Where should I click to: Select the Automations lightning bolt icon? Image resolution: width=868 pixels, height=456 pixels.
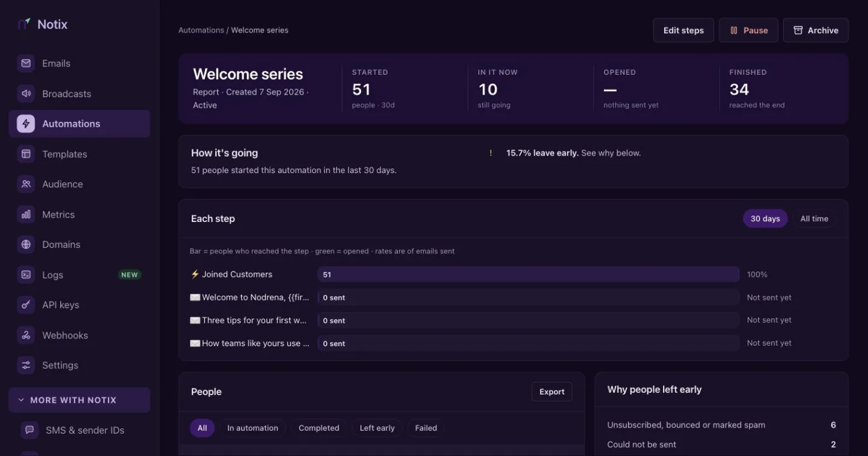click(x=26, y=124)
